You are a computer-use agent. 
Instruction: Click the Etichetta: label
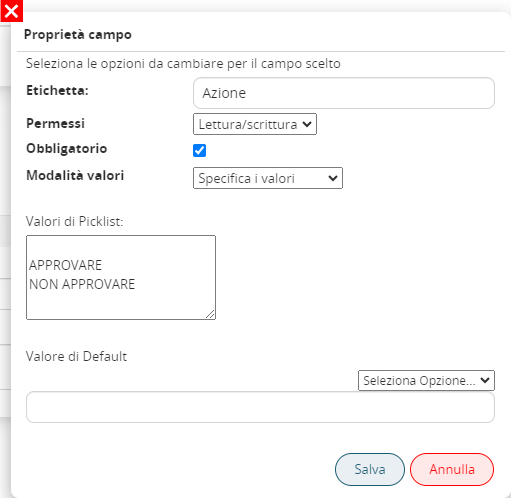(x=57, y=90)
